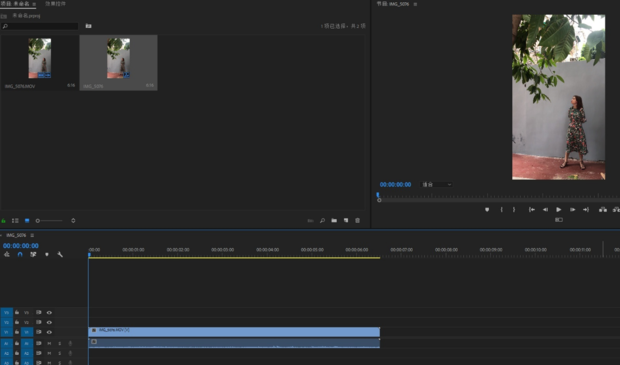The image size is (620, 365).
Task: Open timeline display settings wrench
Action: pyautogui.click(x=60, y=255)
